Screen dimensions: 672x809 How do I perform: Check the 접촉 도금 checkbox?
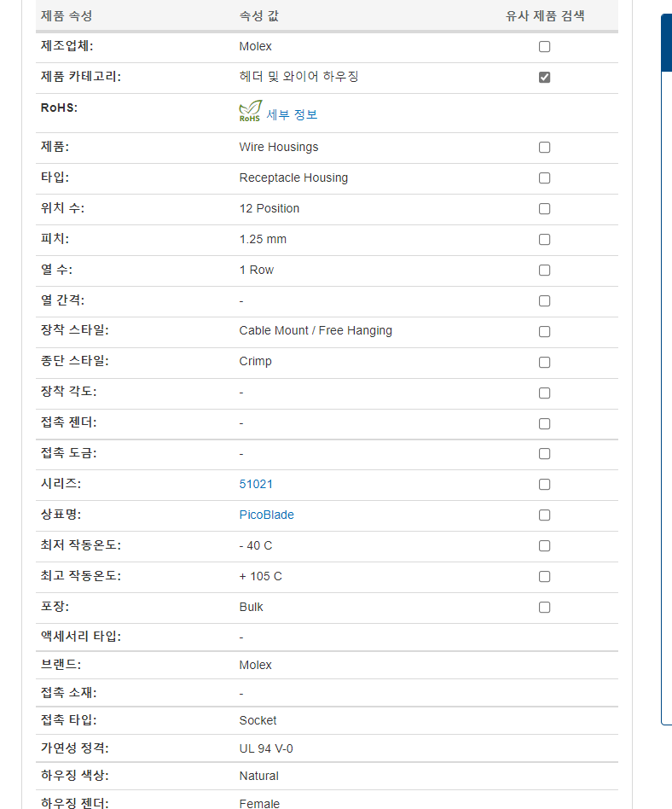(544, 454)
